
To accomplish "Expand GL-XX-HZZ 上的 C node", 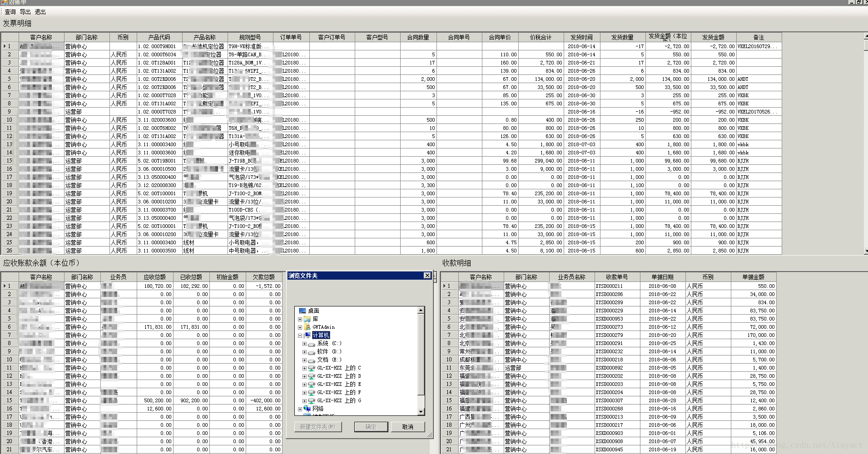I will (304, 368).
